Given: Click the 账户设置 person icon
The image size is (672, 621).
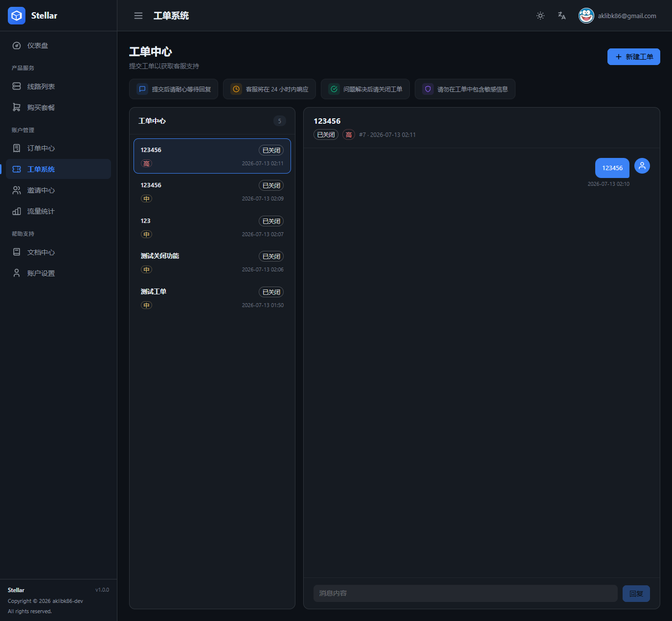Looking at the screenshot, I should point(17,273).
